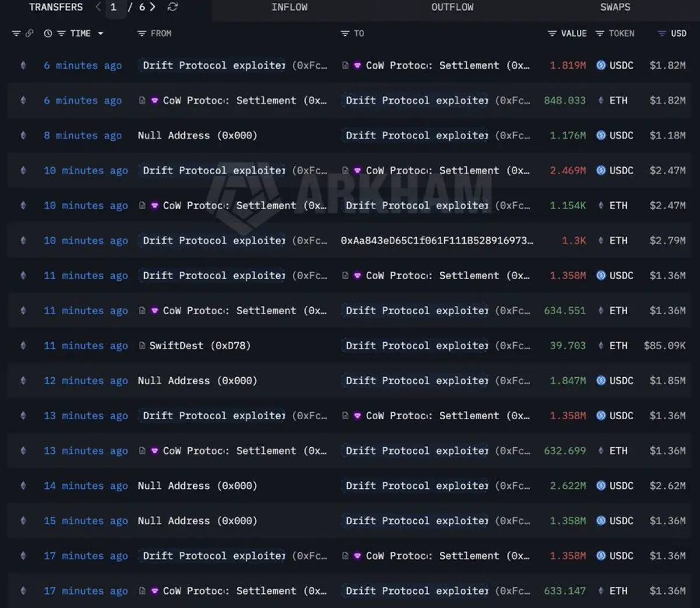Image resolution: width=700 pixels, height=608 pixels.
Task: Click USD amount $85.09K
Action: point(665,346)
